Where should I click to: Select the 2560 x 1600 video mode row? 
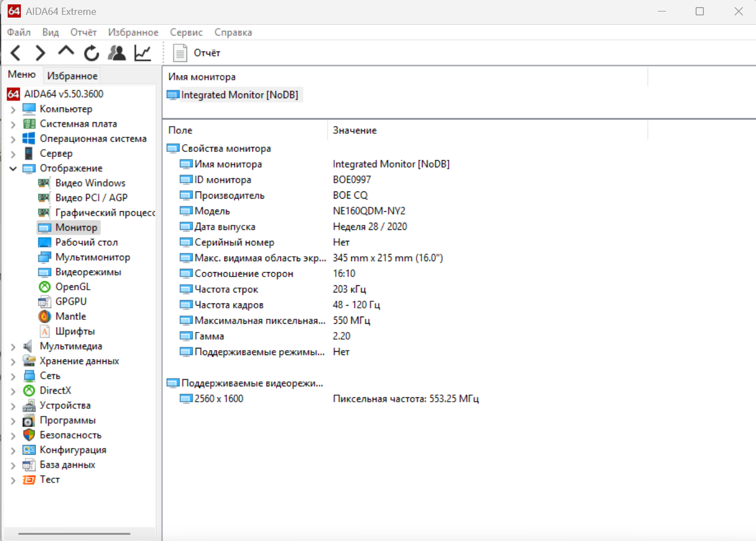click(x=218, y=399)
